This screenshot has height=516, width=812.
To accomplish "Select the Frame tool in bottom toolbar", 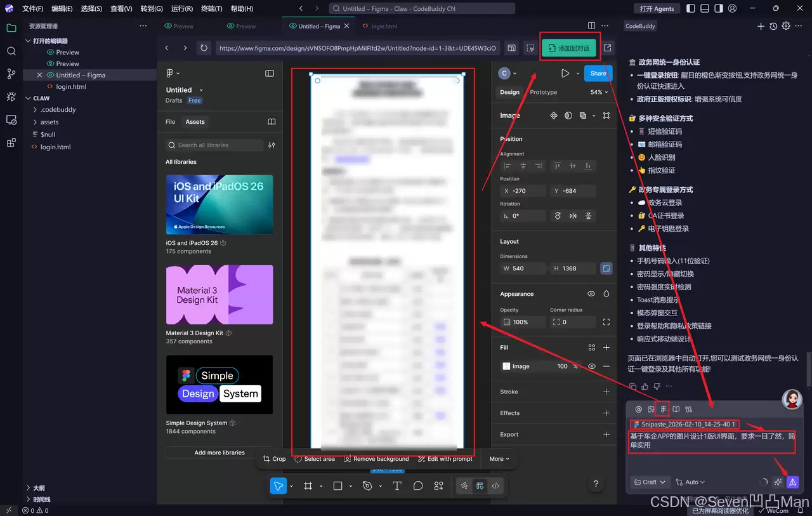I will point(308,486).
